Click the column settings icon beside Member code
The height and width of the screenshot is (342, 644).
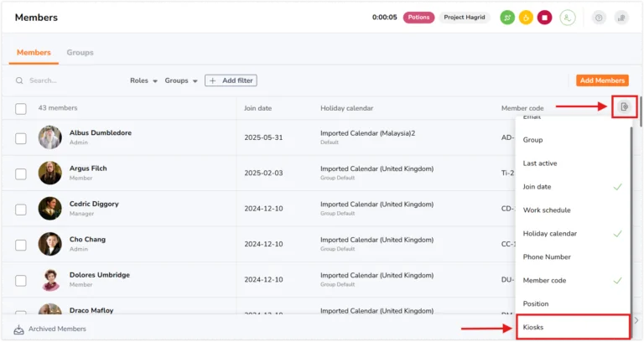click(624, 106)
